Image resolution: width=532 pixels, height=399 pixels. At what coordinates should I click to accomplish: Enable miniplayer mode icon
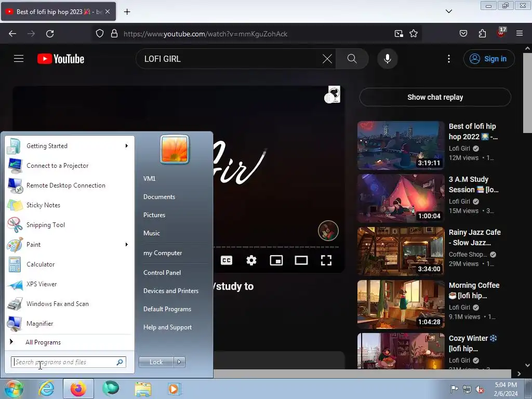point(276,261)
